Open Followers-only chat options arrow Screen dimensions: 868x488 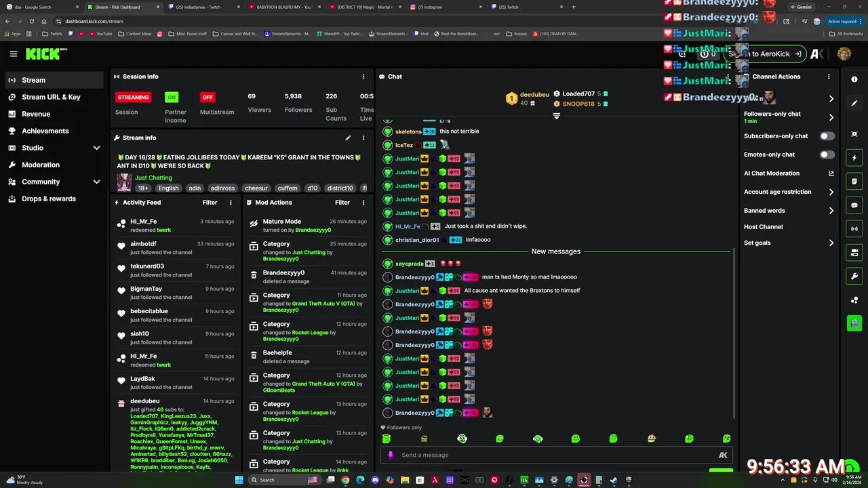click(x=831, y=117)
